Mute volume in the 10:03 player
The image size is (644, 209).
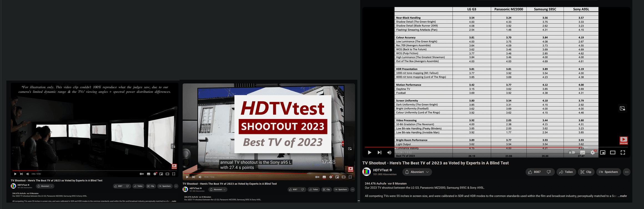(200, 177)
